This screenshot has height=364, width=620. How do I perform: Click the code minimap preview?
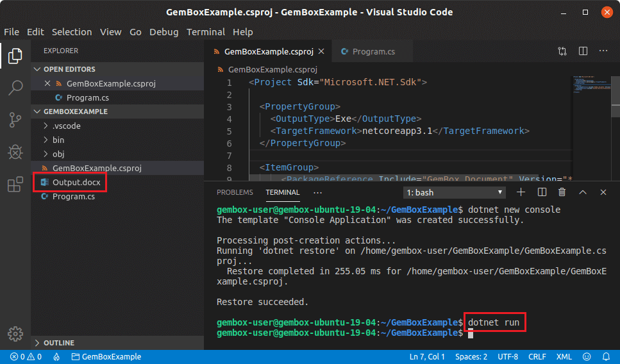(x=590, y=86)
